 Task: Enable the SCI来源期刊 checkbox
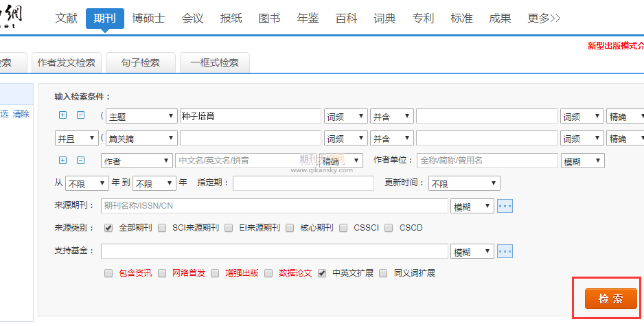point(162,228)
